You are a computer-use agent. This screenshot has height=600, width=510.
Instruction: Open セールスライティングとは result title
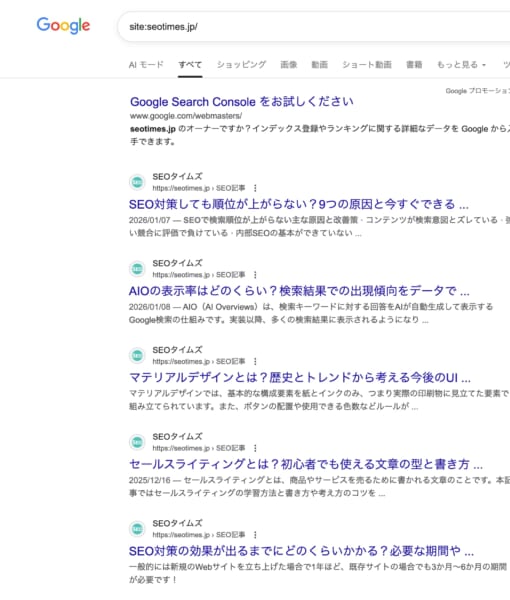[x=306, y=465]
